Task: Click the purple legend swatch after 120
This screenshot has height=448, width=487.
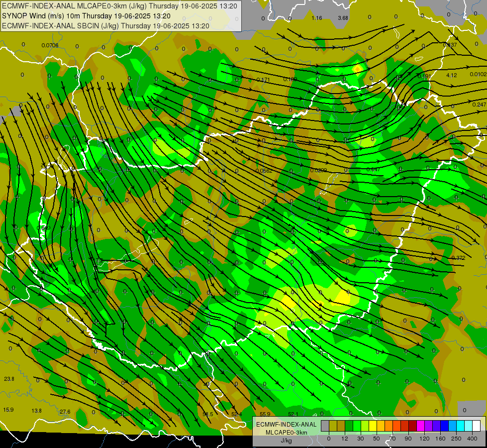Action: 429,426
